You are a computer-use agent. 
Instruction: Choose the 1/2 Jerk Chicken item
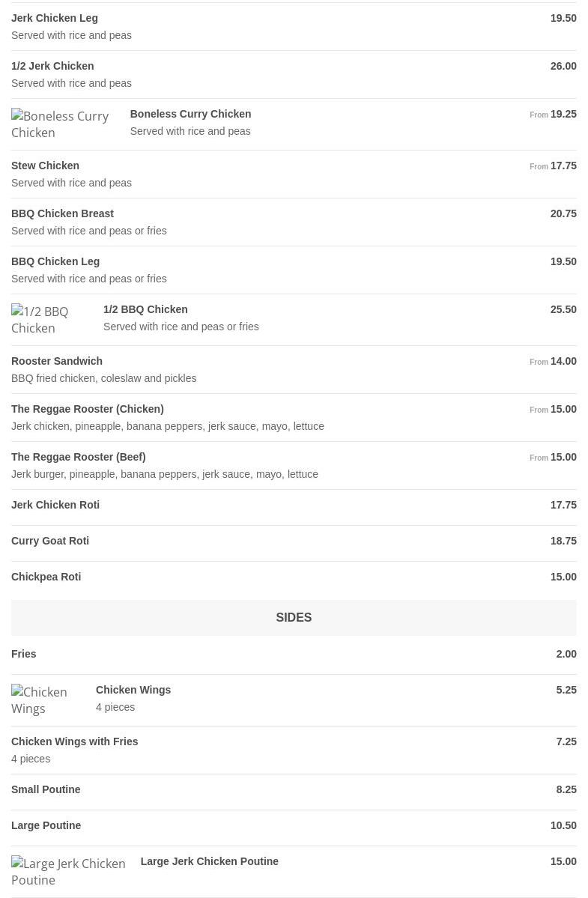pos(52,66)
